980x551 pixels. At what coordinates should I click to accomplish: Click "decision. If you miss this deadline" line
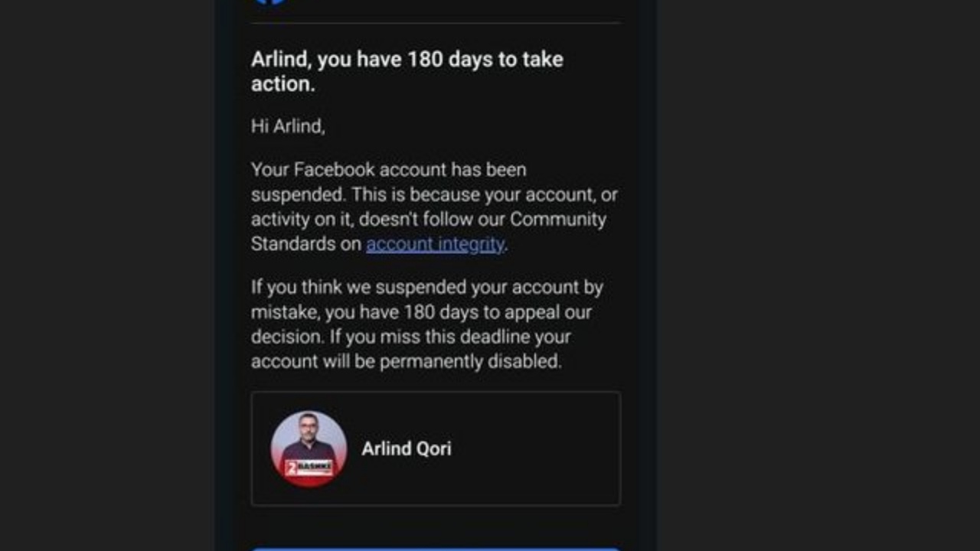coord(410,337)
